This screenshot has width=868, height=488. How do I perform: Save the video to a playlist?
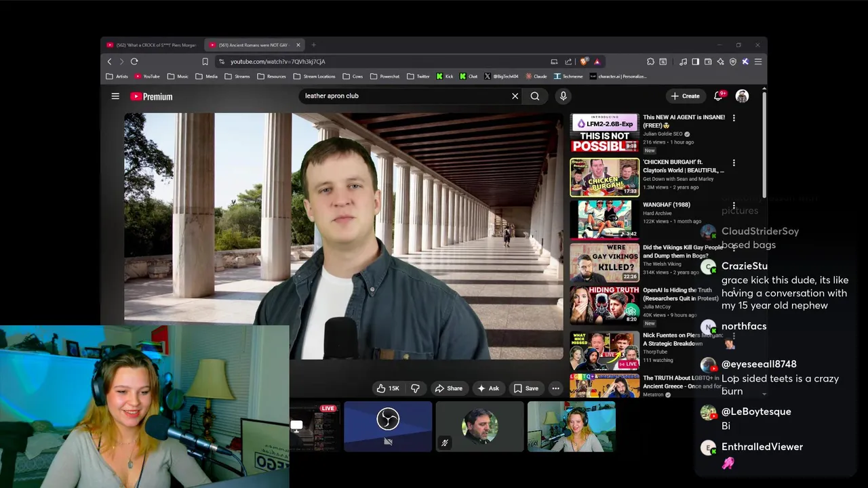coord(526,388)
